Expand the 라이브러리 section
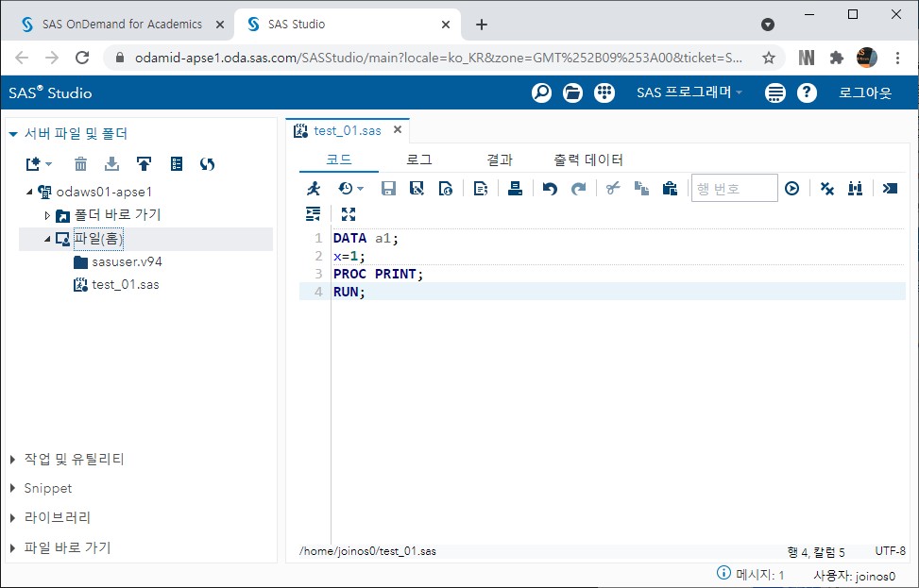Image resolution: width=919 pixels, height=588 pixels. [13, 518]
